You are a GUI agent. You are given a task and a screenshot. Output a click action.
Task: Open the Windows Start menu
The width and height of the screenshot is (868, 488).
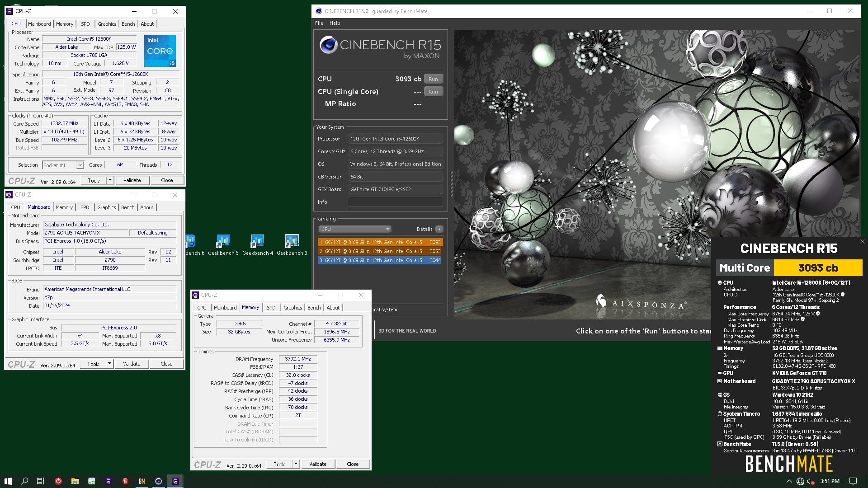point(8,481)
